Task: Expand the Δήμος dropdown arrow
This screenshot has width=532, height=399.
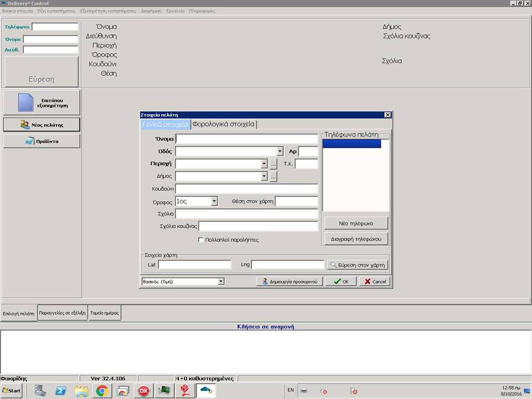Action: (264, 176)
